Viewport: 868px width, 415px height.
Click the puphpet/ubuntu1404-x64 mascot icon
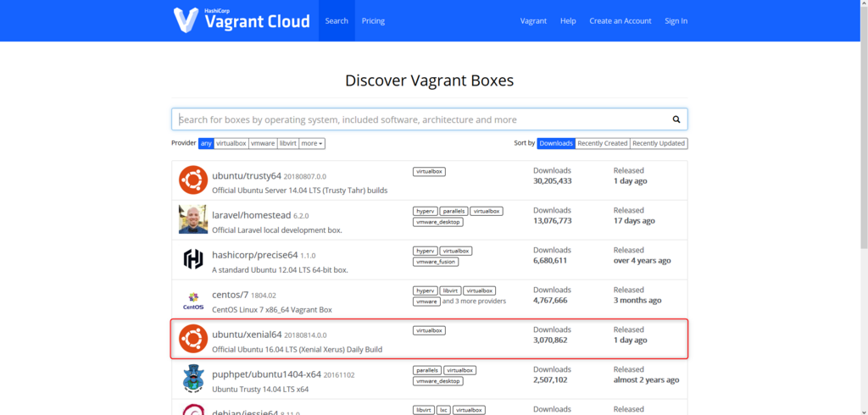point(193,379)
